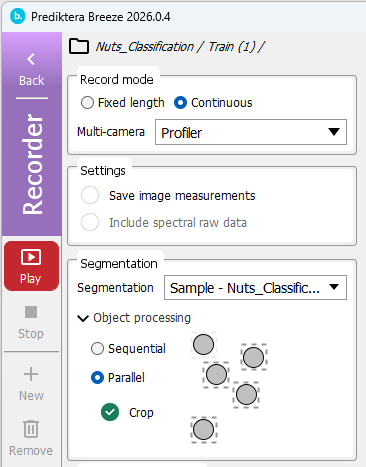Viewport: 366px width, 467px height.
Task: Create a New recording
Action: click(x=31, y=384)
